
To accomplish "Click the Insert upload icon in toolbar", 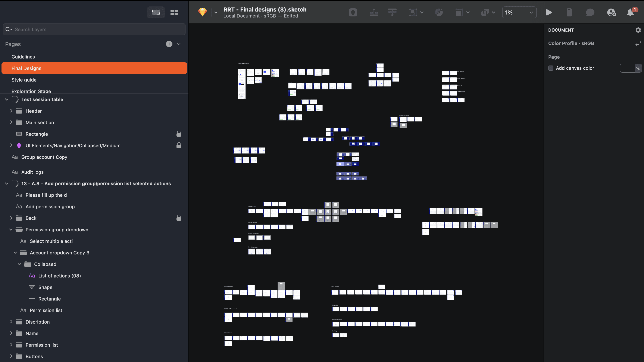I will pyautogui.click(x=373, y=12).
